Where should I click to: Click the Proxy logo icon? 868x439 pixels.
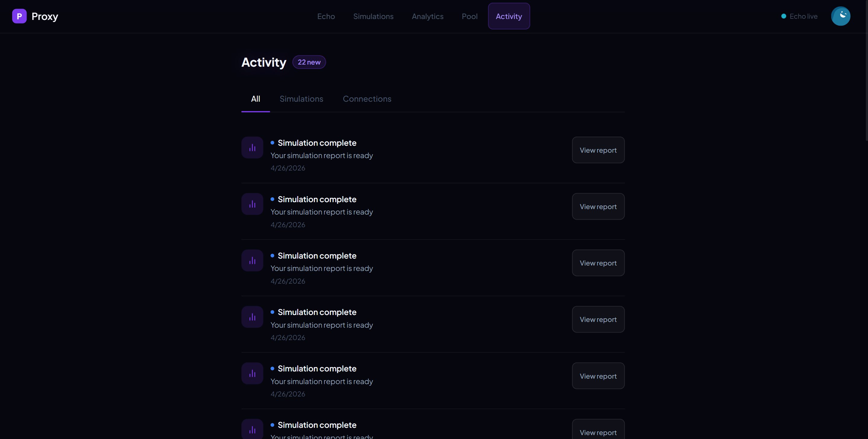[19, 16]
